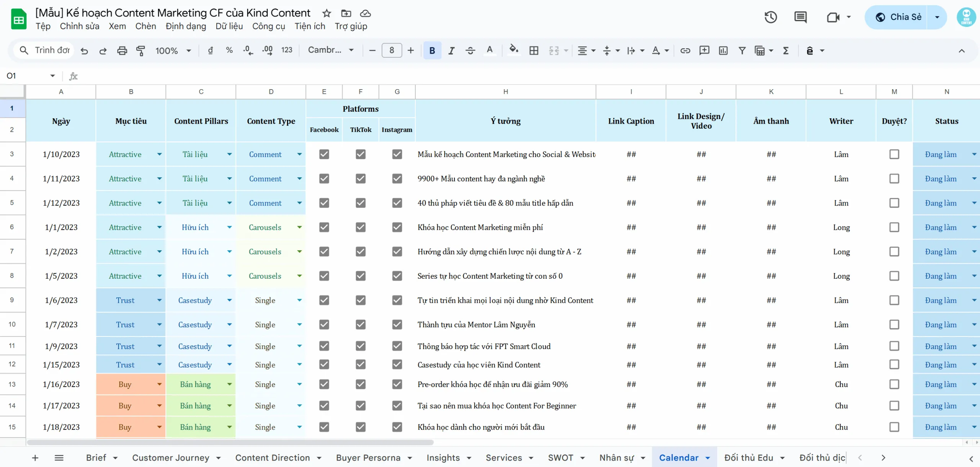Open the zoom 100% dropdown
Screen dimensions: 980x467
point(173,51)
